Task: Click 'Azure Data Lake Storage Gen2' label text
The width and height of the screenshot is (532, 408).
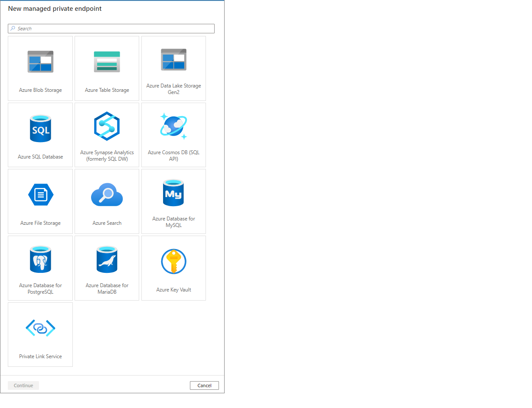Action: (x=173, y=89)
